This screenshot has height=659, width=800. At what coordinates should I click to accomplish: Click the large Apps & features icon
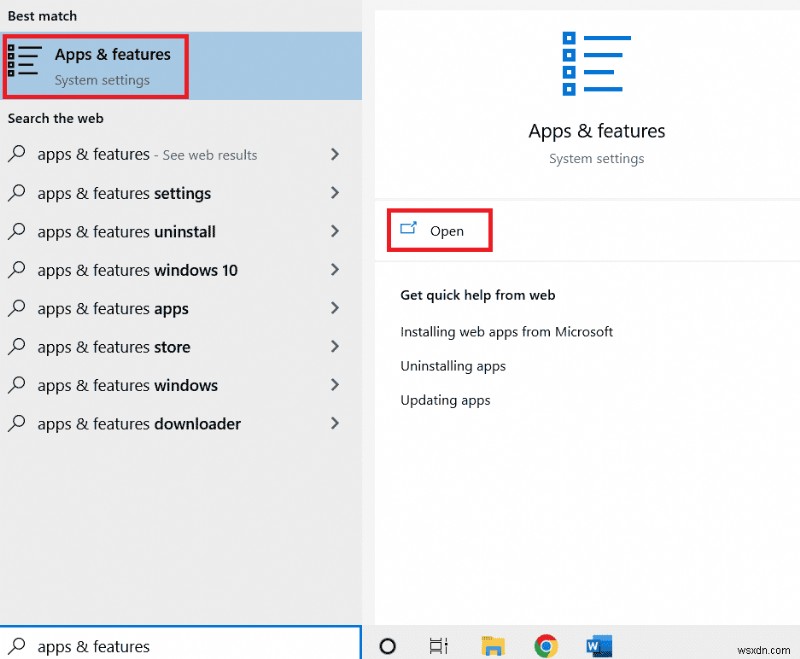597,63
